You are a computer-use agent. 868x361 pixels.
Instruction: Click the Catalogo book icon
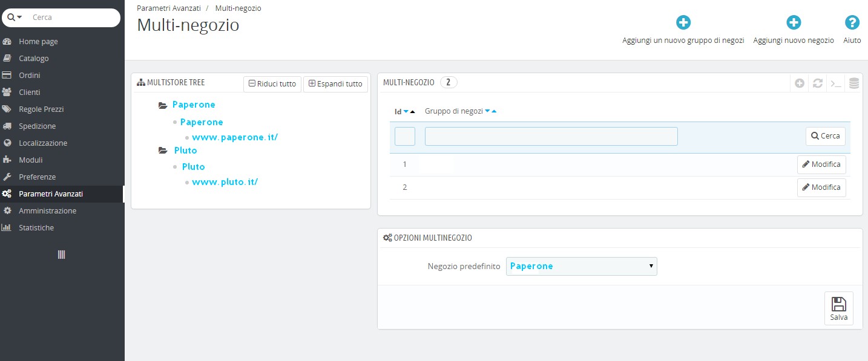click(7, 59)
